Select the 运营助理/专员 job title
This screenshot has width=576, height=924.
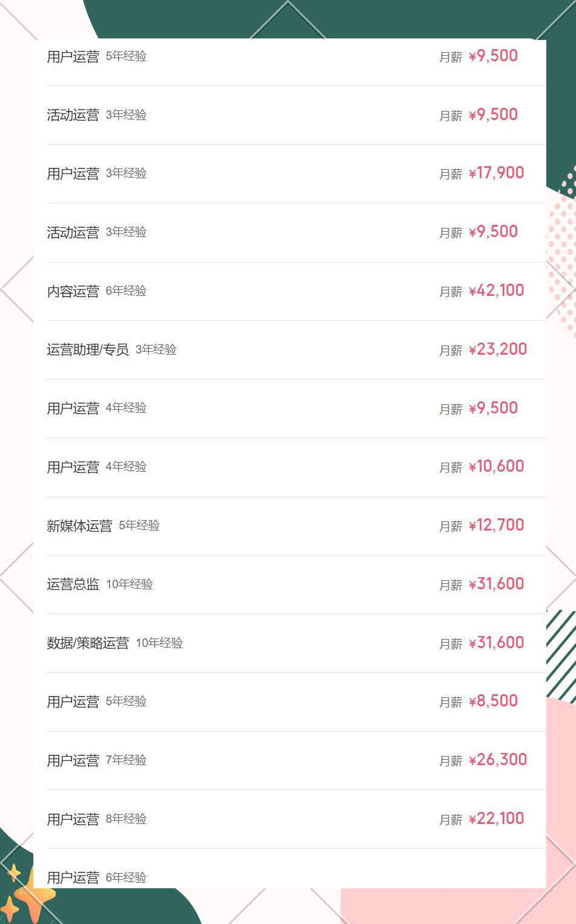coord(88,350)
